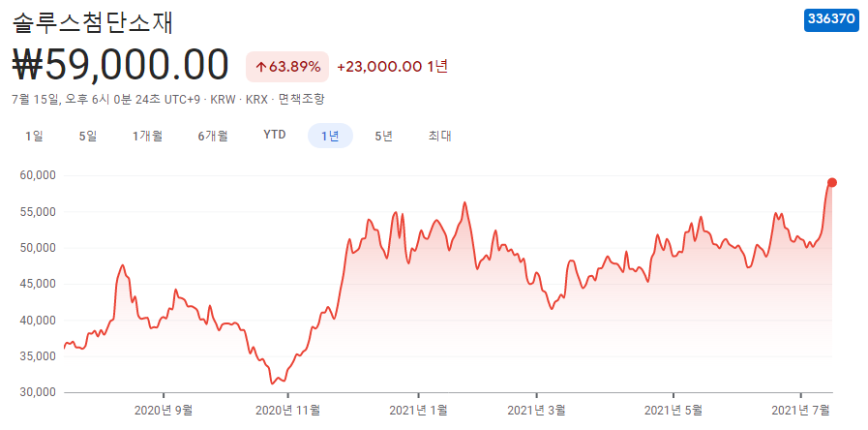Click the 30,000 y-axis label
868x430 pixels.
coord(38,392)
